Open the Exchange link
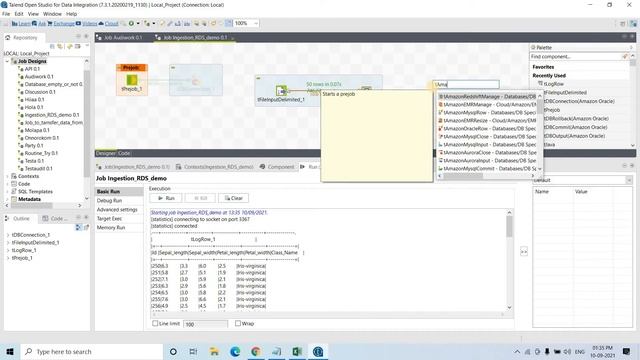The height and width of the screenshot is (360, 640). pyautogui.click(x=64, y=24)
